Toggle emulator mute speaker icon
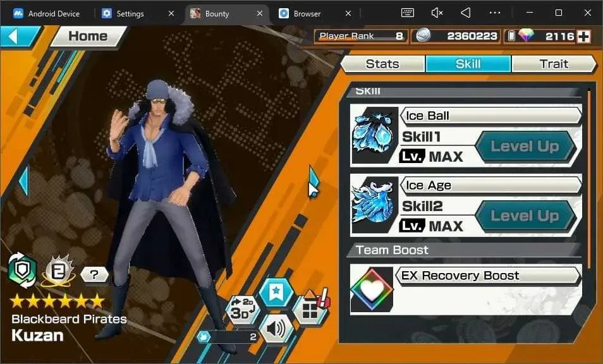Screen dimensions: 603x364 [437, 13]
